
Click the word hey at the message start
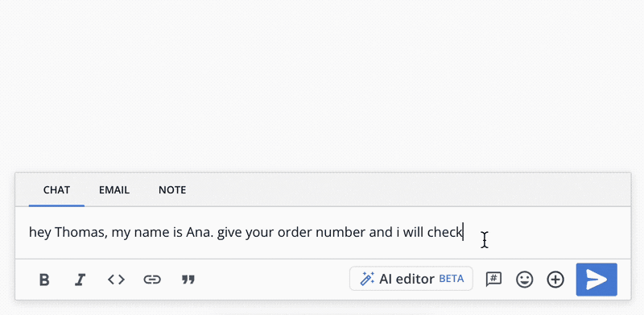click(x=40, y=234)
